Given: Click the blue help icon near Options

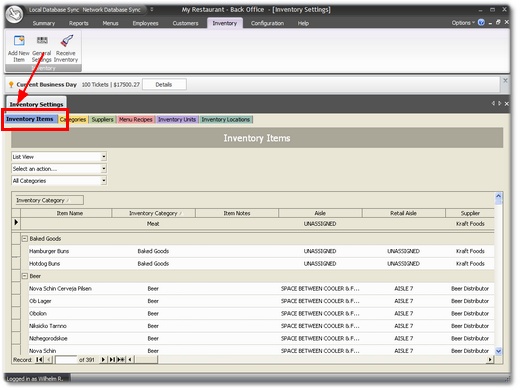Looking at the screenshot, I should pos(481,22).
